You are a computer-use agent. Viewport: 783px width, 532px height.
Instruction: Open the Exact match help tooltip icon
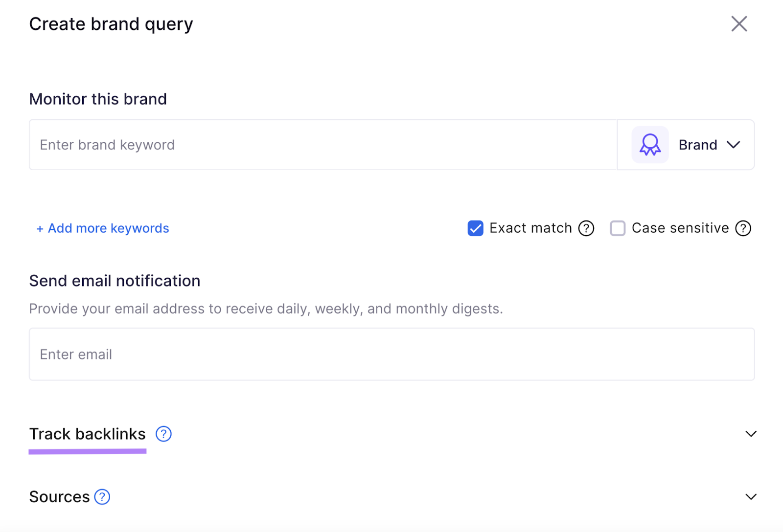tap(586, 228)
